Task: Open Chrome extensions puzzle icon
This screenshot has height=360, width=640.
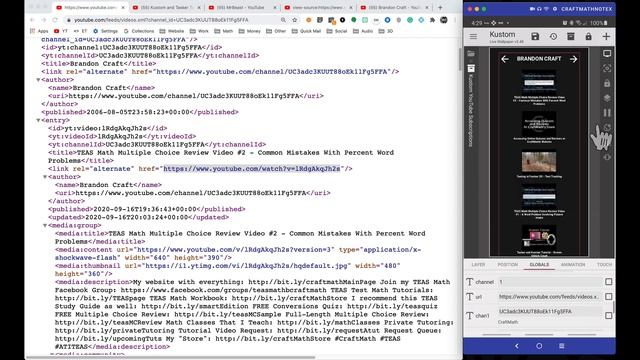Action: 432,20
